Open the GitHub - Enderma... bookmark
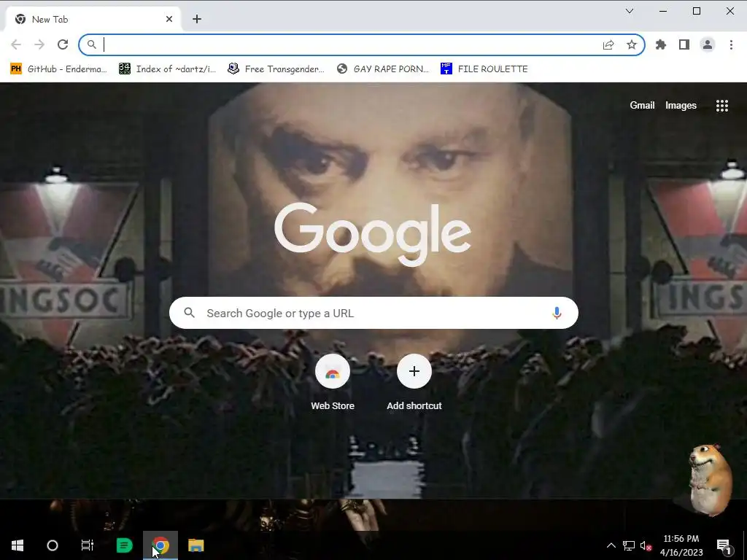Viewport: 747px width, 560px height. tap(58, 69)
